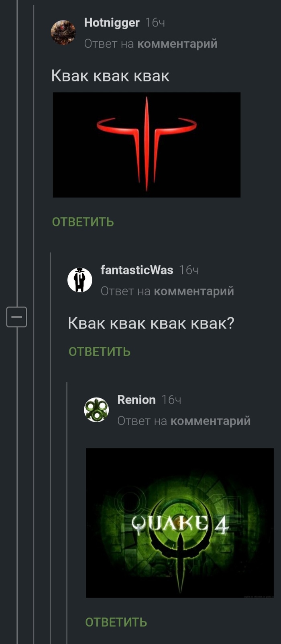The height and width of the screenshot is (644, 281).
Task: Open the red Quake III logo image
Action: 147,145
